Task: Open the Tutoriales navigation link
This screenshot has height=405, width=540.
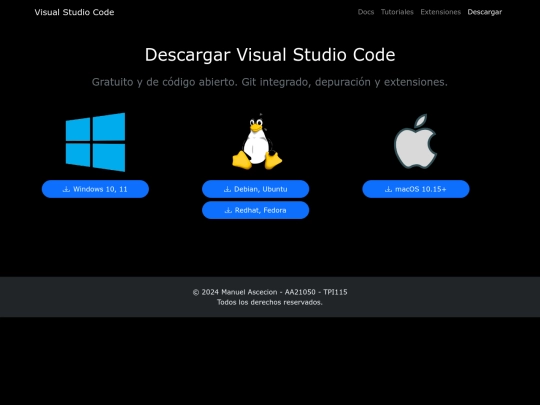Action: [397, 12]
